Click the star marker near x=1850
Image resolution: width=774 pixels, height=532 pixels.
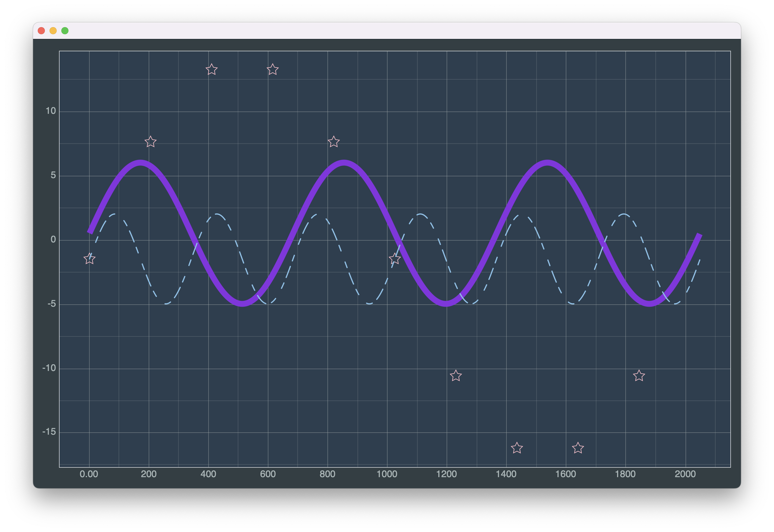639,376
